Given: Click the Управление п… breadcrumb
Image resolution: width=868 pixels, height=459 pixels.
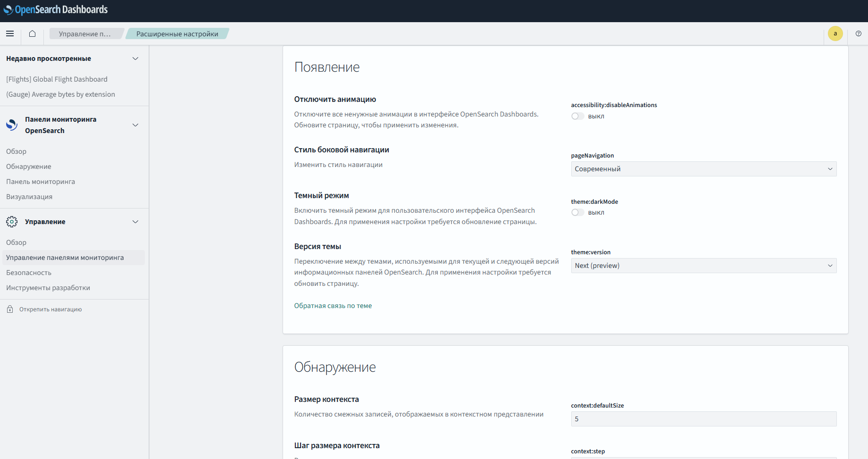Looking at the screenshot, I should [x=85, y=34].
